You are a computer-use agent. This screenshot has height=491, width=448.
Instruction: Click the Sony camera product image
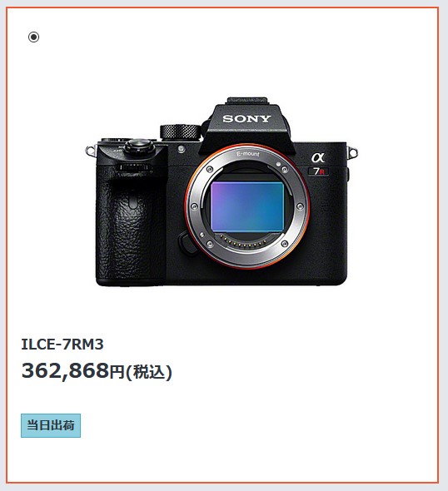click(x=222, y=191)
